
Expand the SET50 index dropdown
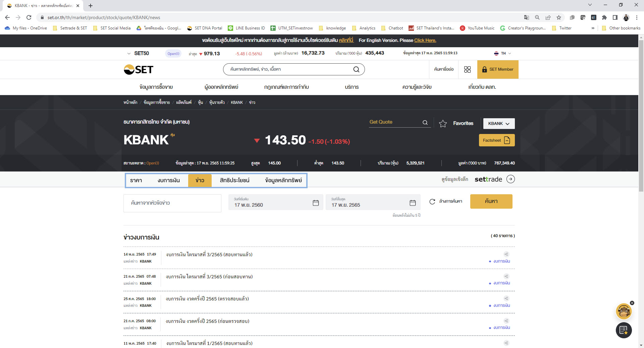[x=129, y=54]
